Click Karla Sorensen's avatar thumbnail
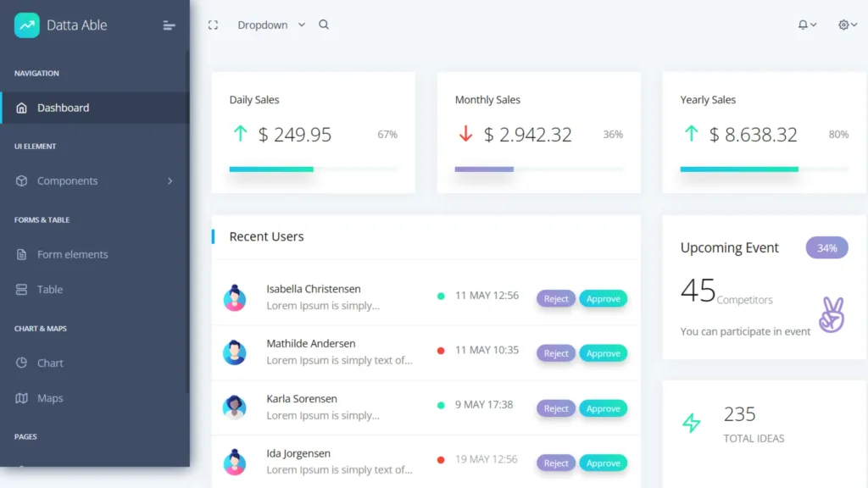Image resolution: width=868 pixels, height=488 pixels. (235, 408)
